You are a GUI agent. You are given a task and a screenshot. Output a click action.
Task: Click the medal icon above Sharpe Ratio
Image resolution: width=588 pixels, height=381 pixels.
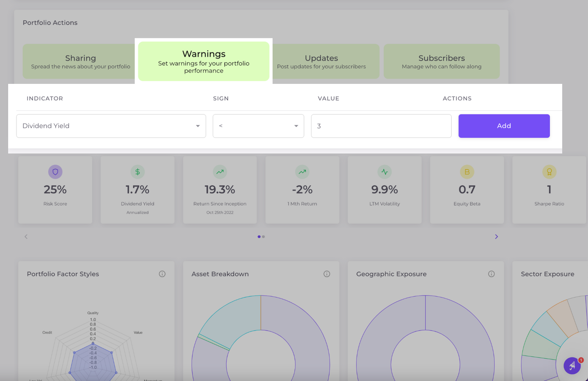tap(549, 172)
